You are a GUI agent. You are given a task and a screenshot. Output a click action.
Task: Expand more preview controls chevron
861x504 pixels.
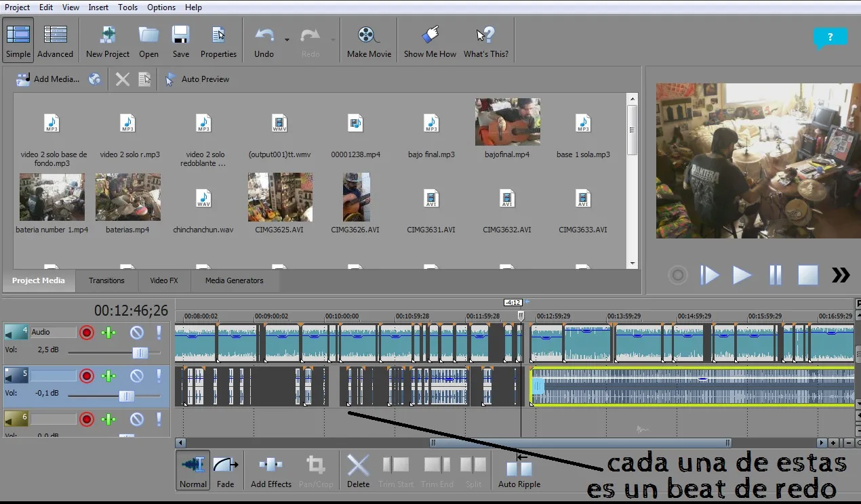click(x=841, y=275)
